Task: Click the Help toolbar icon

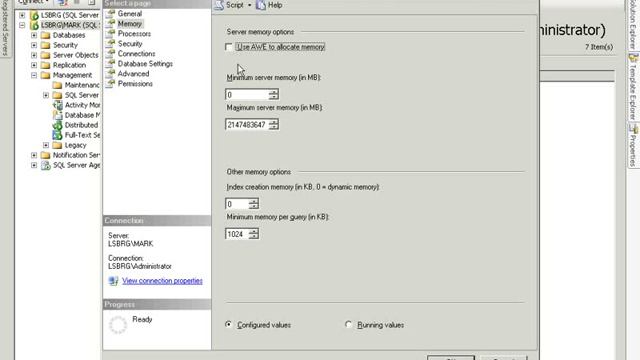Action: pos(261,5)
